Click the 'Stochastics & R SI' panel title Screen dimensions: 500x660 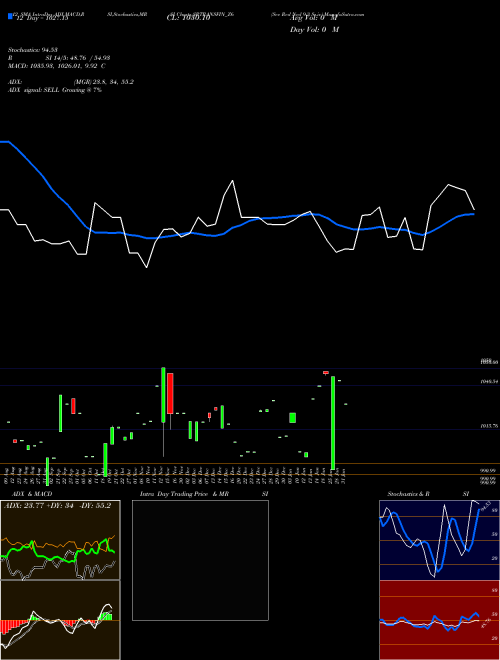428,494
